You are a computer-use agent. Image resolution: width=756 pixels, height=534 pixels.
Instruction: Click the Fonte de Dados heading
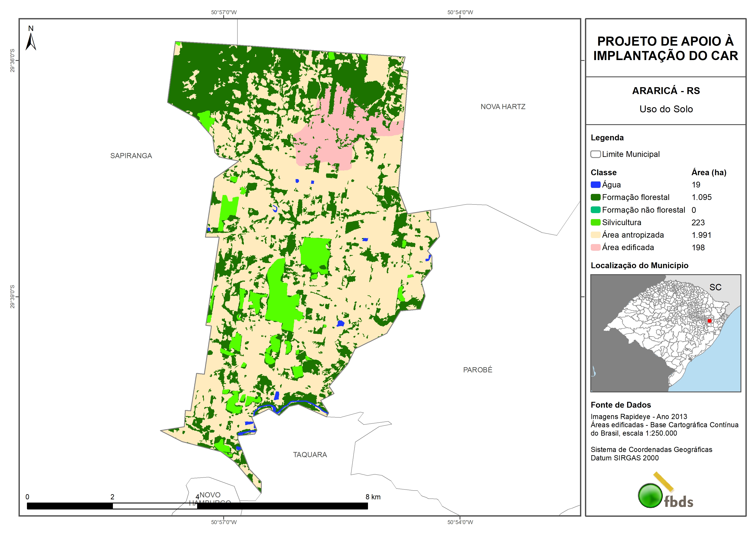click(x=621, y=405)
